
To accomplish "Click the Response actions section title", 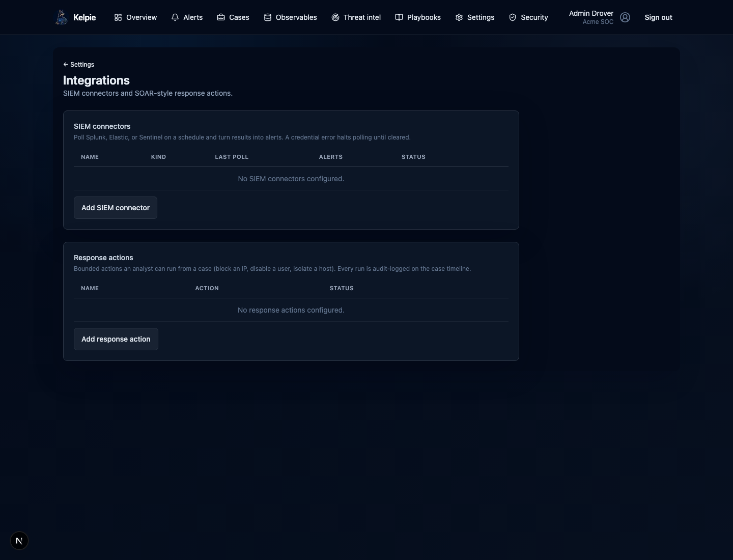I will (x=103, y=258).
